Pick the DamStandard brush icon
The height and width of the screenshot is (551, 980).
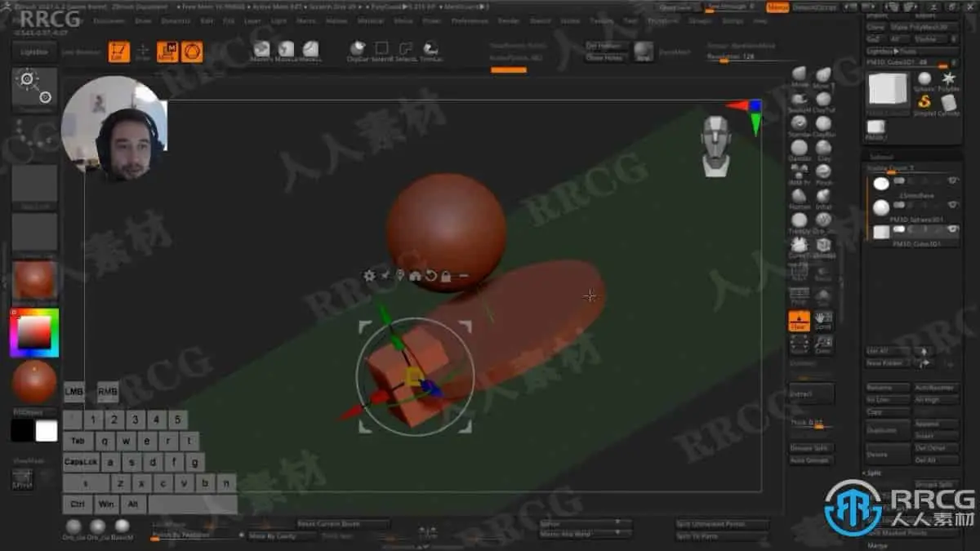click(800, 149)
